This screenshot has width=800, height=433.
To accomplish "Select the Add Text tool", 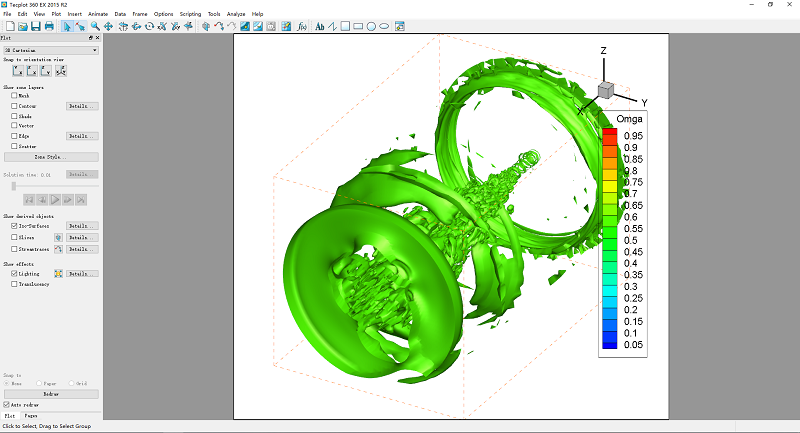I will click(320, 26).
